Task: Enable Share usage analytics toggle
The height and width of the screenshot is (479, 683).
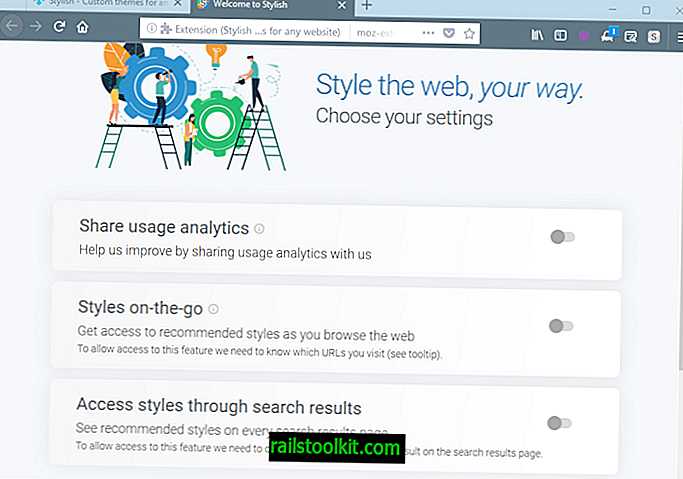Action: pos(562,237)
